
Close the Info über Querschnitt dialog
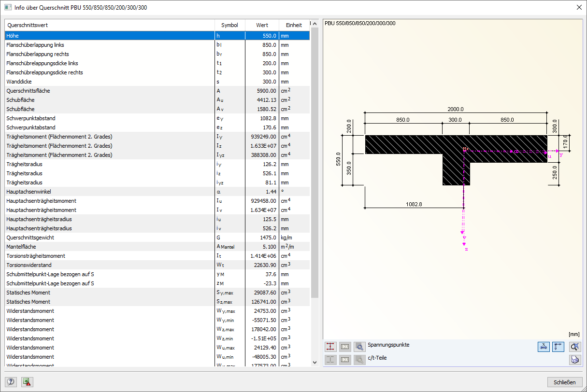pos(579,7)
